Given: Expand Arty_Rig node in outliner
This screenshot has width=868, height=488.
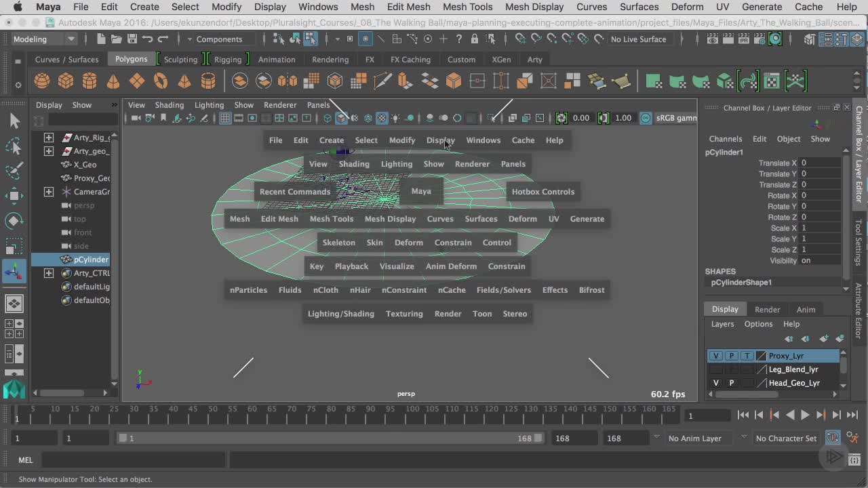Looking at the screenshot, I should coord(49,138).
